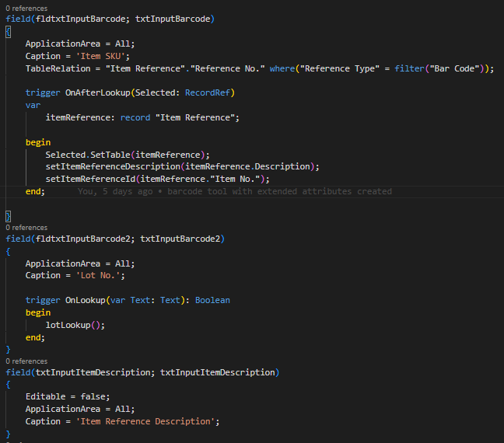Click the setItemReferenceDescription procedure call
The height and width of the screenshot is (443, 504).
pyautogui.click(x=113, y=166)
